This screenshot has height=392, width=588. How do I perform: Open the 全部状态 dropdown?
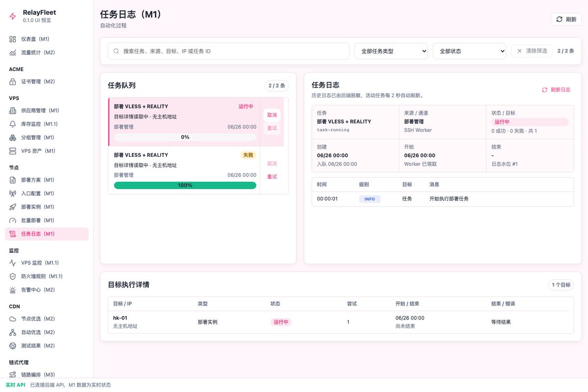pyautogui.click(x=469, y=51)
